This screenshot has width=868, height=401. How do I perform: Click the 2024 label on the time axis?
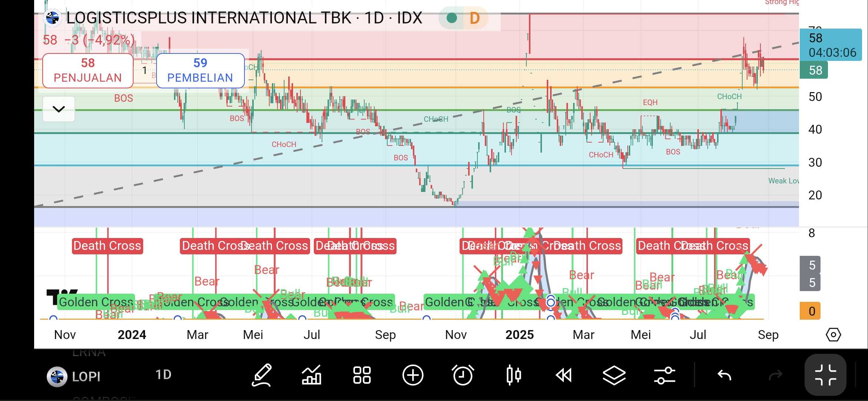click(132, 335)
